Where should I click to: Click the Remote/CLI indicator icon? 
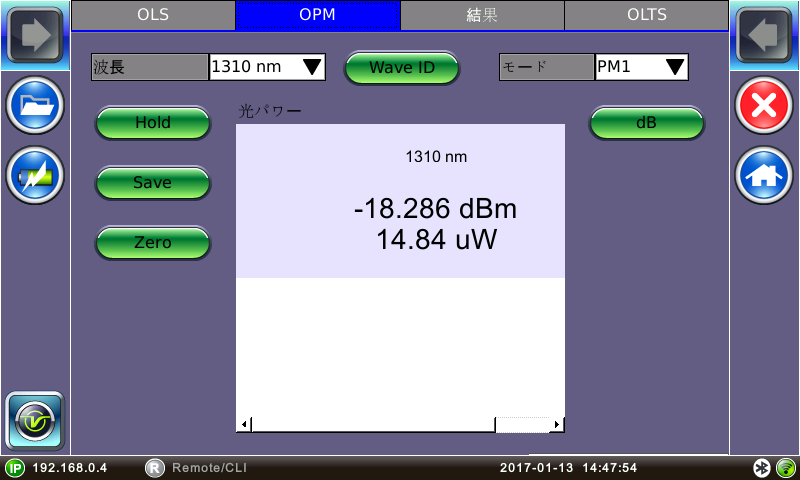(x=155, y=468)
